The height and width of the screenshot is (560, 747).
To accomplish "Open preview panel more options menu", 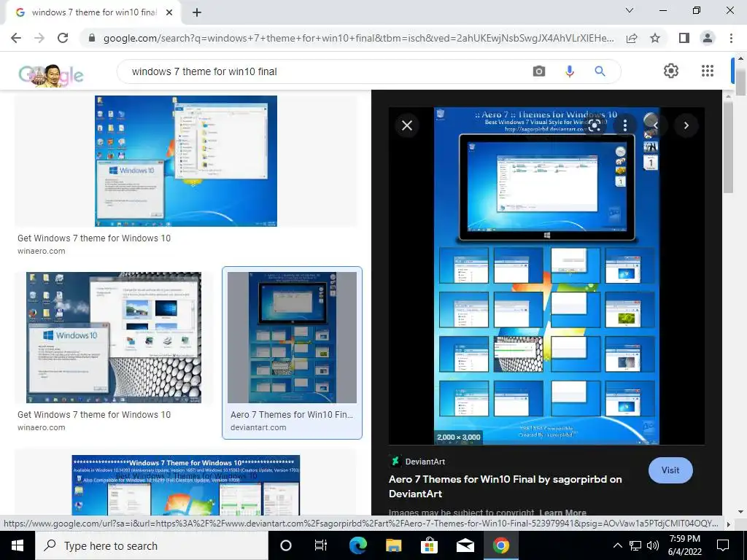I will tap(625, 125).
